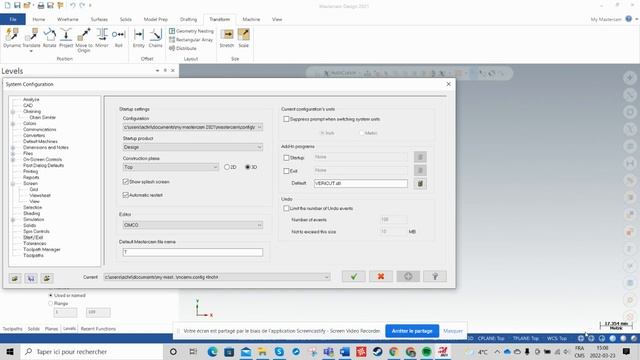Collapse the Screen tree node

[13, 184]
